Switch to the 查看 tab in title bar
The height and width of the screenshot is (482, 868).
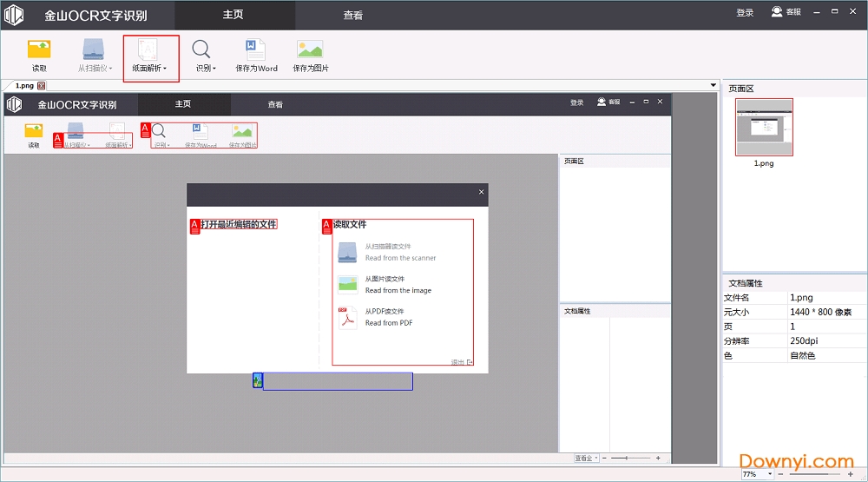click(x=352, y=15)
